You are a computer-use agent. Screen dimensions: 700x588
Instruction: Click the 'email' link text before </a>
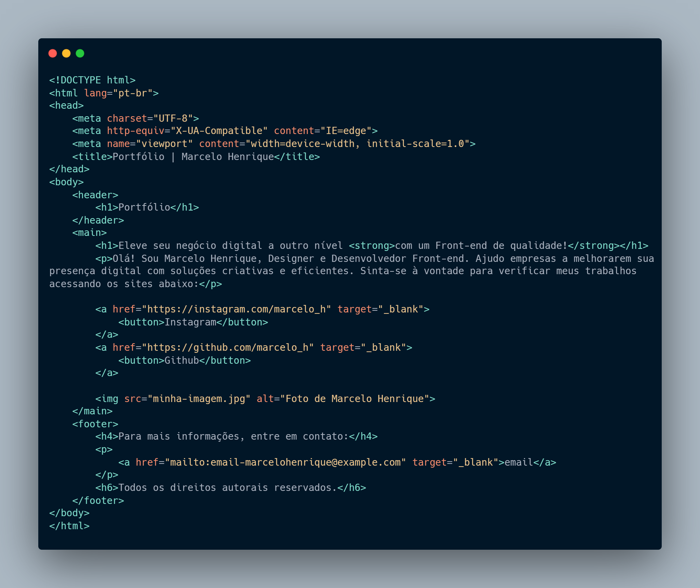[x=519, y=463]
